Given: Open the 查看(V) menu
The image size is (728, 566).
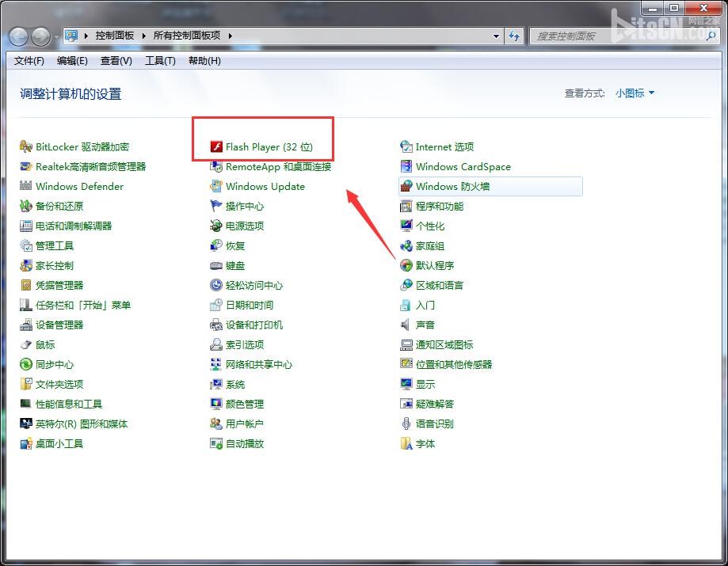Looking at the screenshot, I should (x=116, y=61).
